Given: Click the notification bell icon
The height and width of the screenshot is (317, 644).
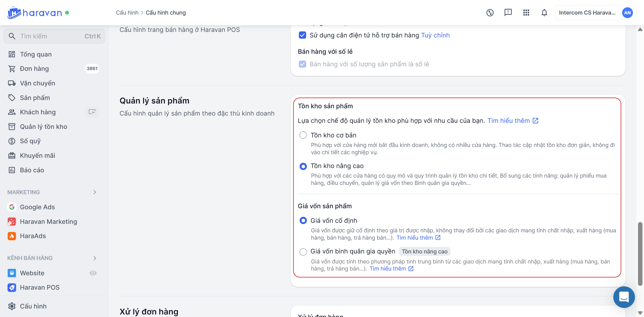Looking at the screenshot, I should (544, 13).
